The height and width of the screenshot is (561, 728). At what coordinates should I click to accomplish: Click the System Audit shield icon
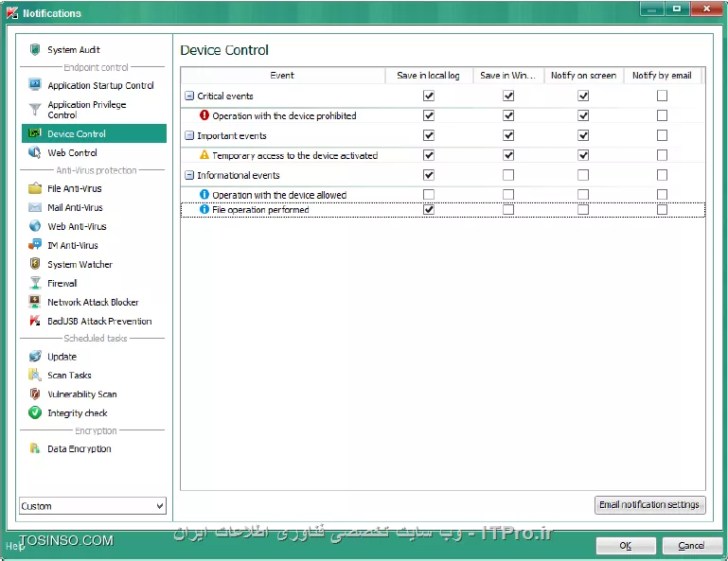pos(35,49)
